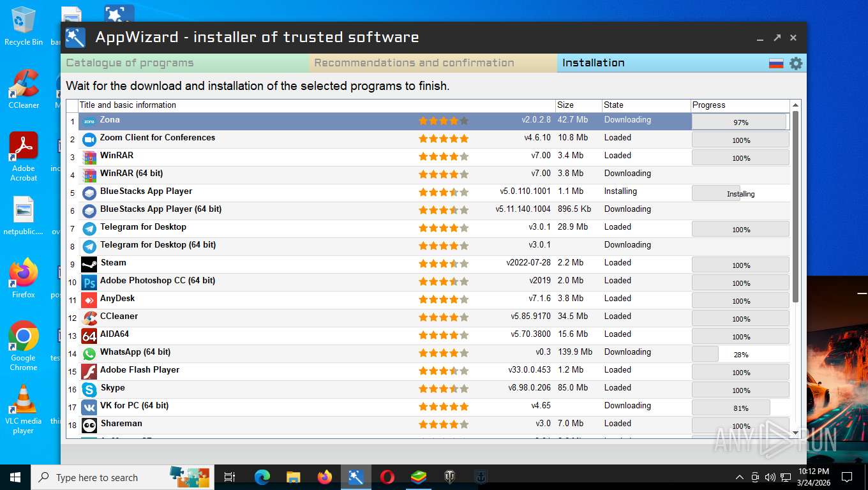
Task: Open Microsoft Edge from the taskbar
Action: 262,477
